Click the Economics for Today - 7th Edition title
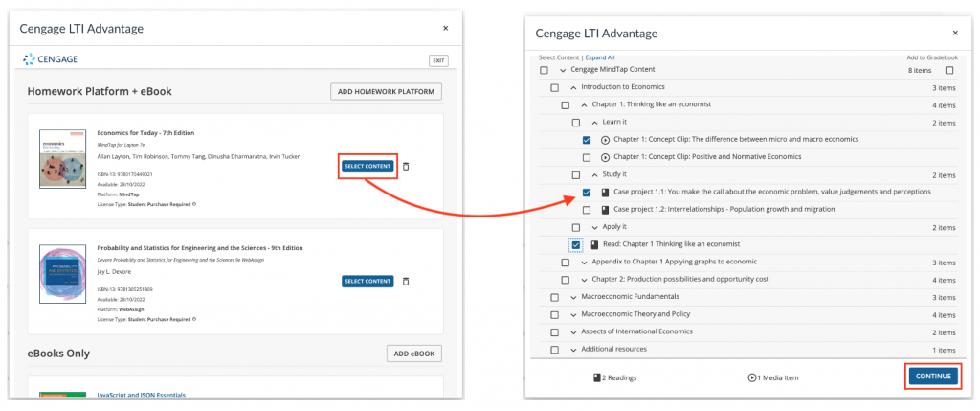 [145, 133]
